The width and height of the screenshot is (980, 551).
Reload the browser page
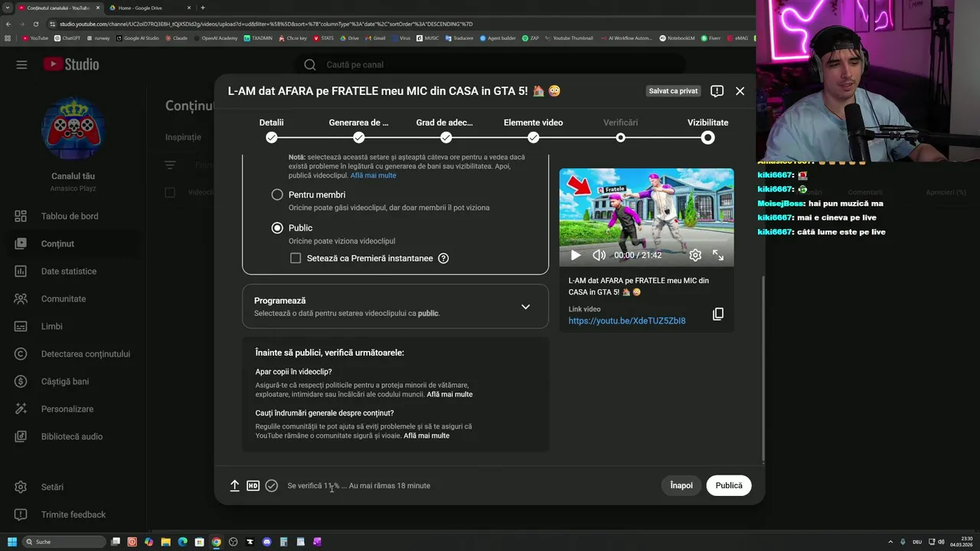(35, 24)
